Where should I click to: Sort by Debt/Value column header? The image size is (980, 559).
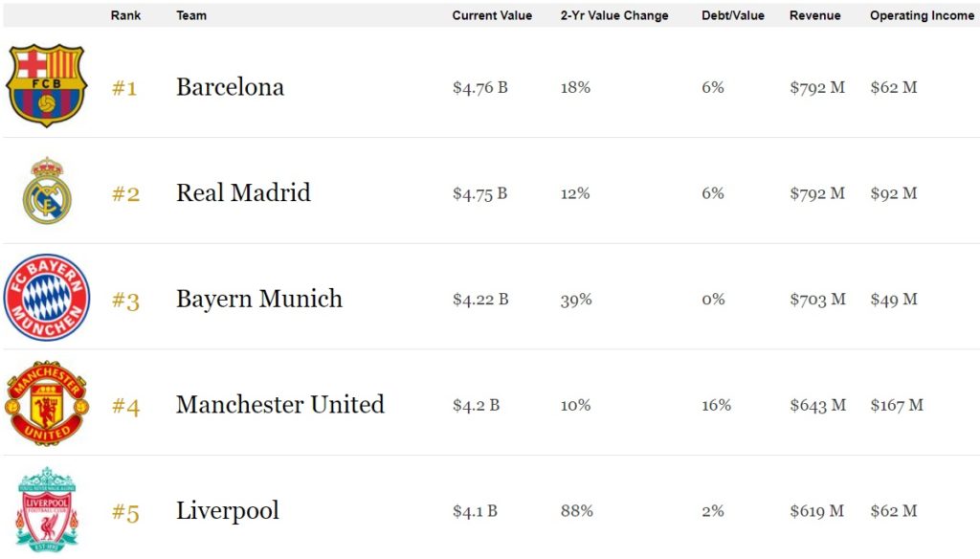(x=733, y=15)
